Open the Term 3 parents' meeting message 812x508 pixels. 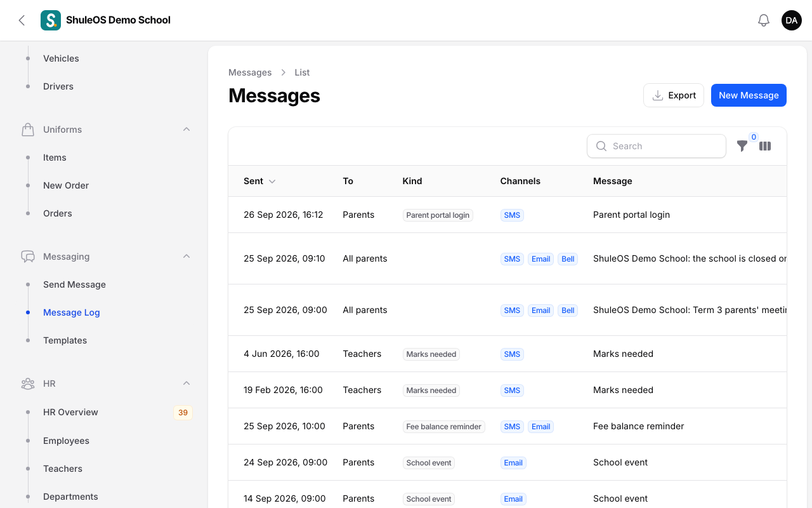(690, 310)
